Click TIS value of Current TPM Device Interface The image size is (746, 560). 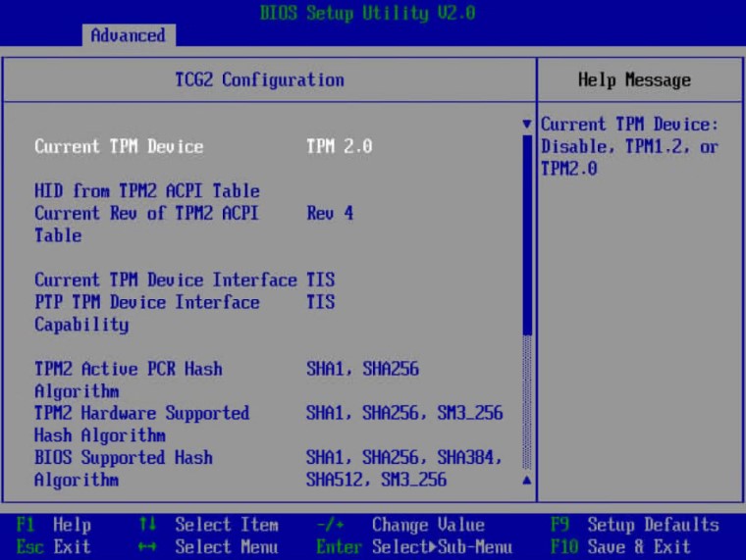(x=321, y=280)
